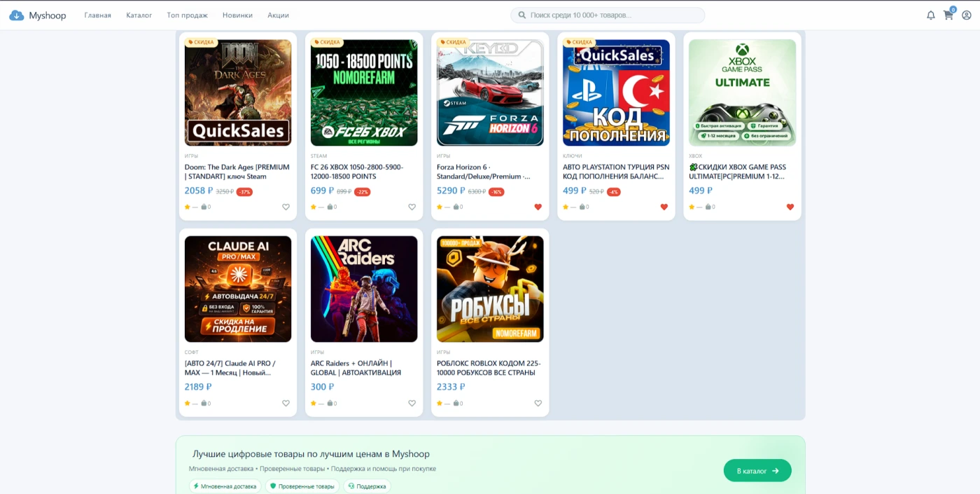Go to Топ продаж page
The width and height of the screenshot is (980, 494).
(x=187, y=15)
